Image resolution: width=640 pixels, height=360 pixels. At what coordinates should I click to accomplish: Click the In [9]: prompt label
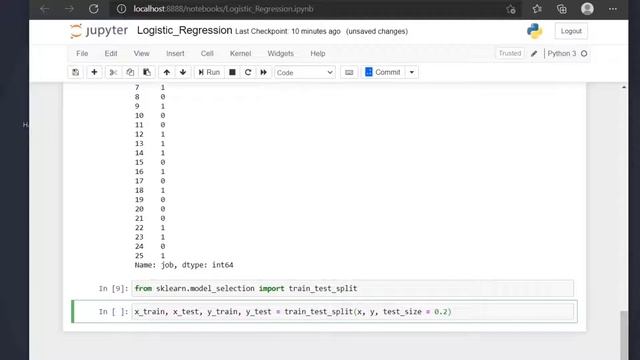pyautogui.click(x=113, y=289)
